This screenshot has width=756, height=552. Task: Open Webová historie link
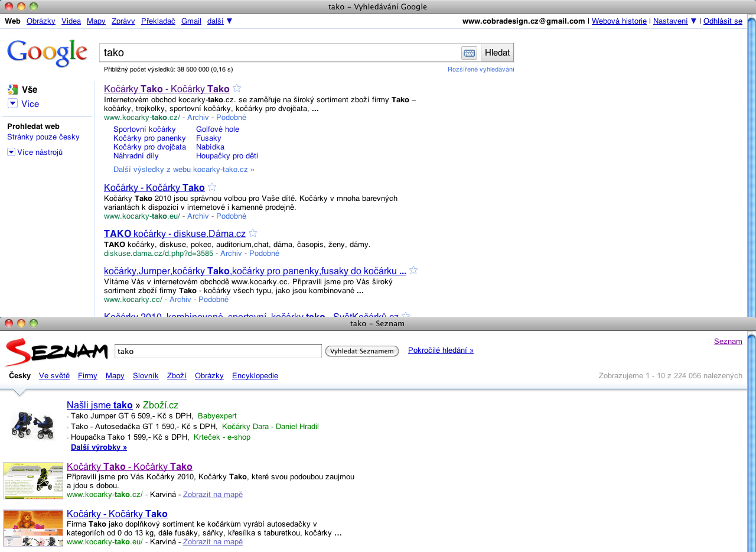point(619,21)
